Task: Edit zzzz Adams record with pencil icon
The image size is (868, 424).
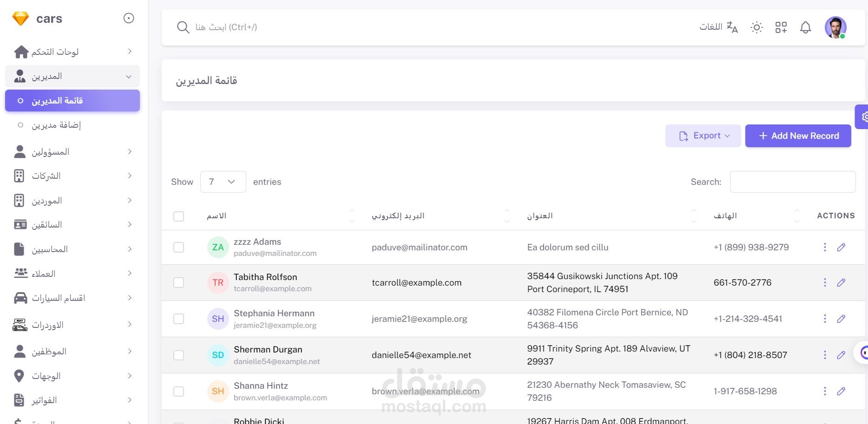Action: (x=841, y=248)
